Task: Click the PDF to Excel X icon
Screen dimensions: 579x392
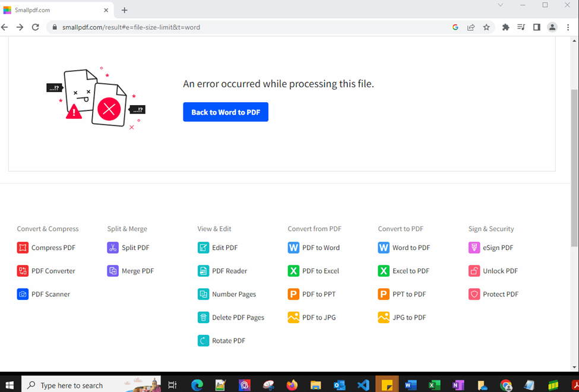Action: point(293,271)
